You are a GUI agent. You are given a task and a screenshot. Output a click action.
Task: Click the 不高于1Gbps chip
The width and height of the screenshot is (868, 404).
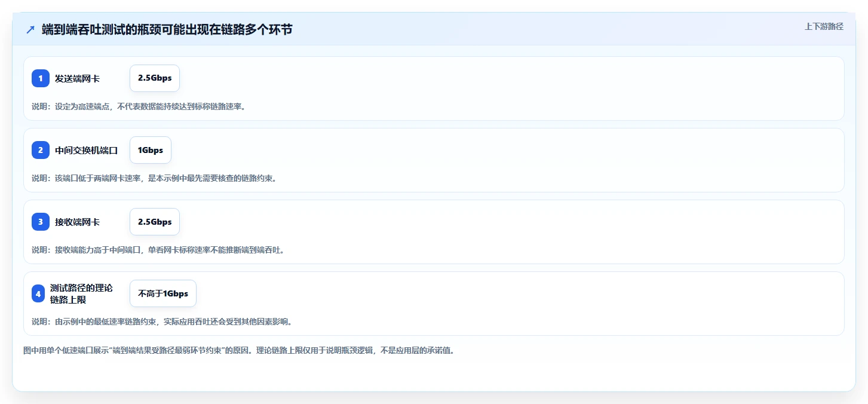tap(163, 293)
